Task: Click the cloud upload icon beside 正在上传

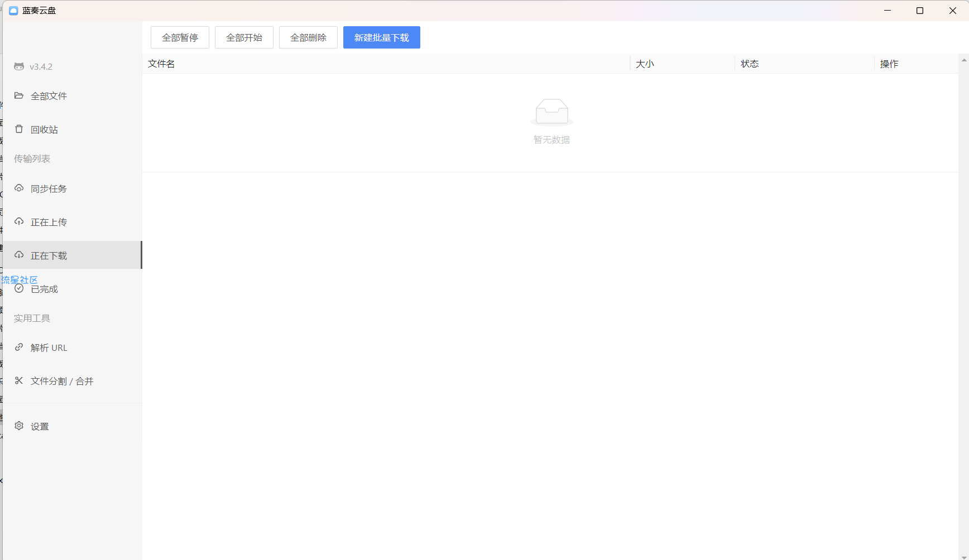Action: coord(19,221)
